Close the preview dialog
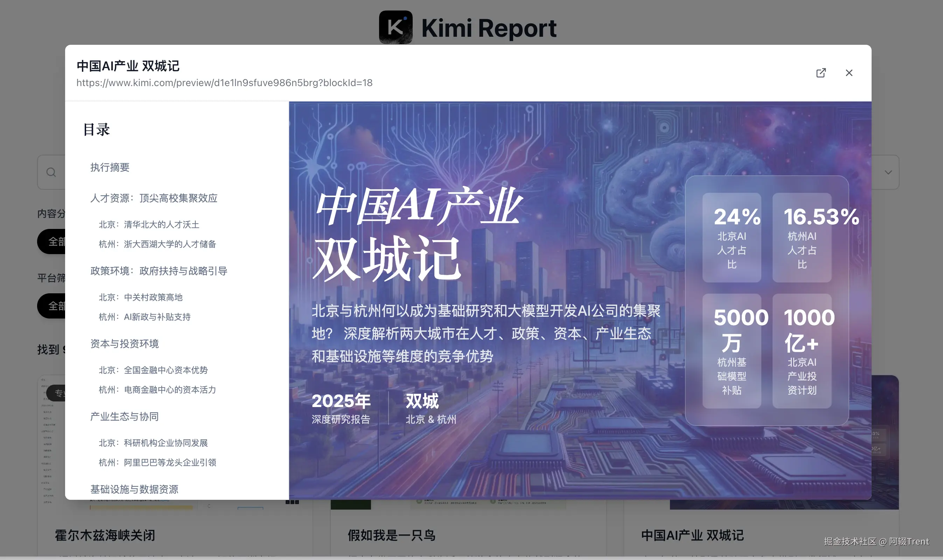This screenshot has height=560, width=943. pyautogui.click(x=849, y=73)
